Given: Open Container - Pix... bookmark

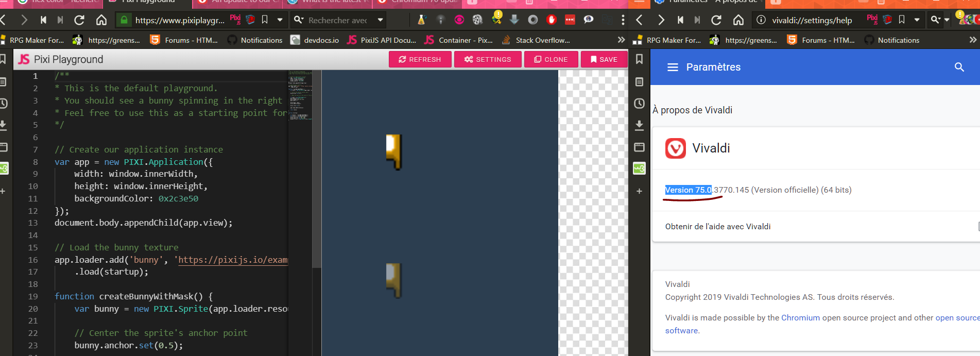Looking at the screenshot, I should (458, 40).
